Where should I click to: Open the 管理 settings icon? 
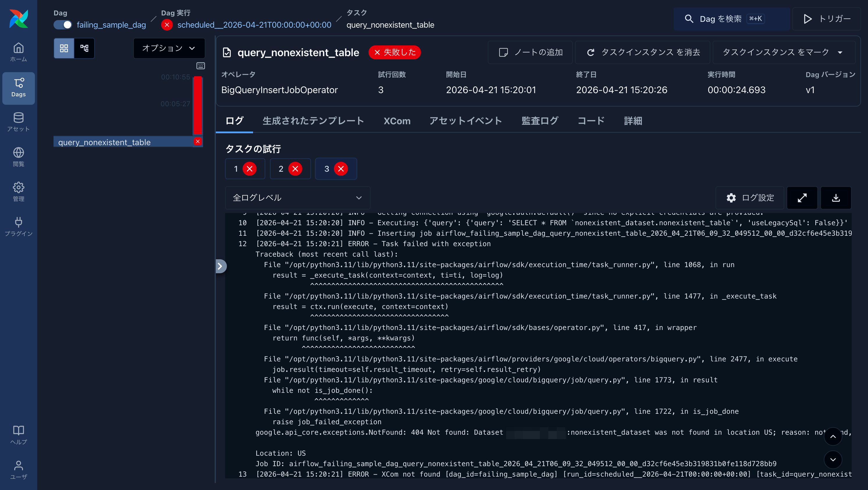[18, 191]
